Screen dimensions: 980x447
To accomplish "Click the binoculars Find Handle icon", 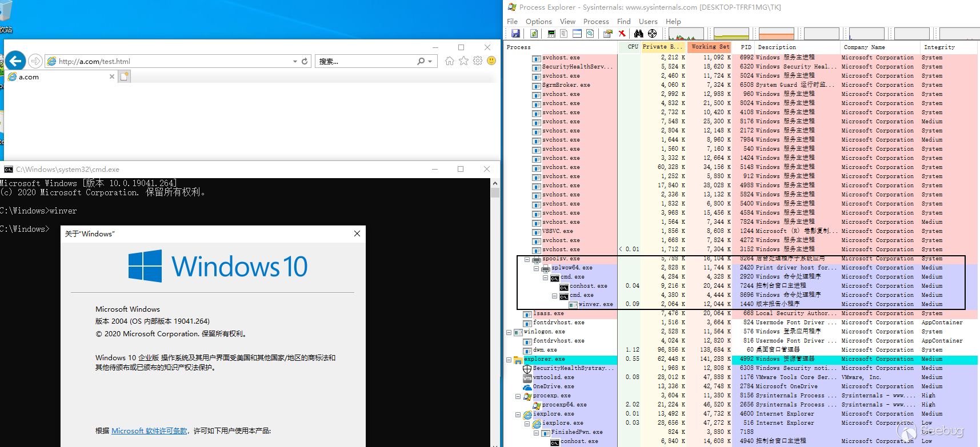I will 638,34.
